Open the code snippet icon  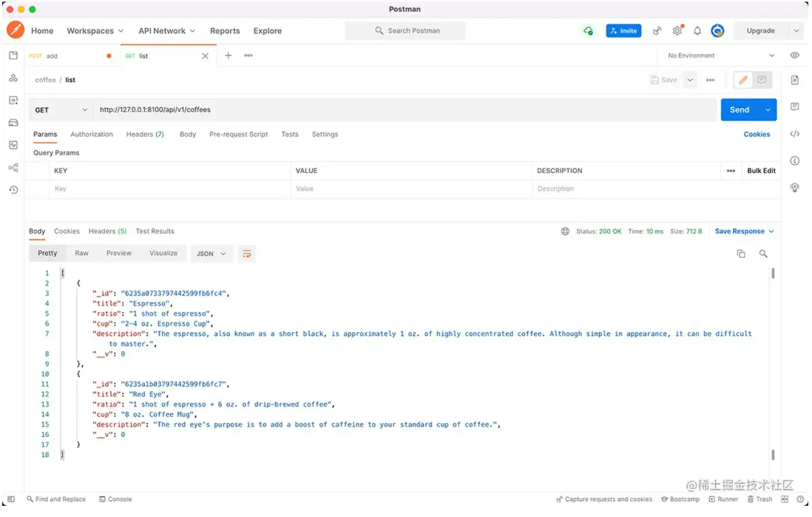point(795,134)
